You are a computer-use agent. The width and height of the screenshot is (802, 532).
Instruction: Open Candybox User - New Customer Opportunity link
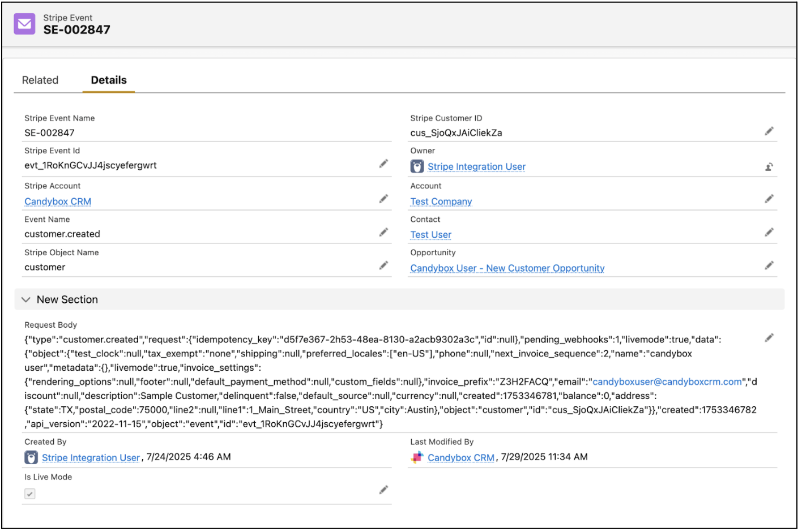click(507, 268)
